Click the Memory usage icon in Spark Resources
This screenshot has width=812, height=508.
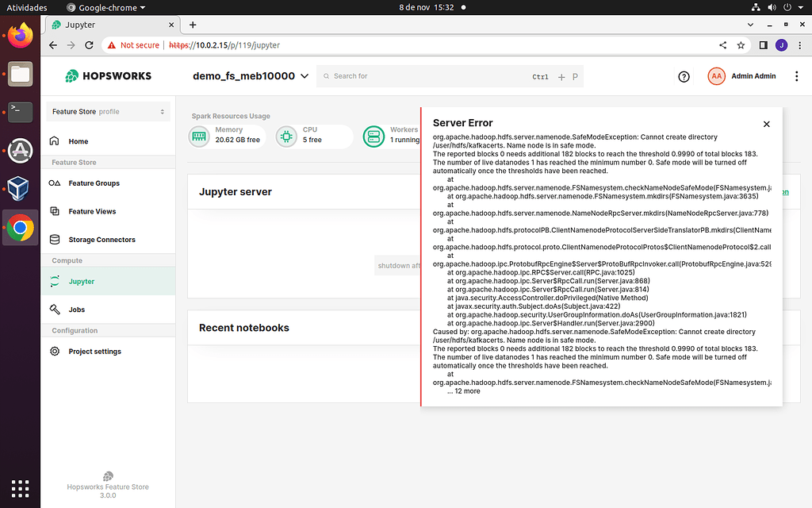(198, 136)
